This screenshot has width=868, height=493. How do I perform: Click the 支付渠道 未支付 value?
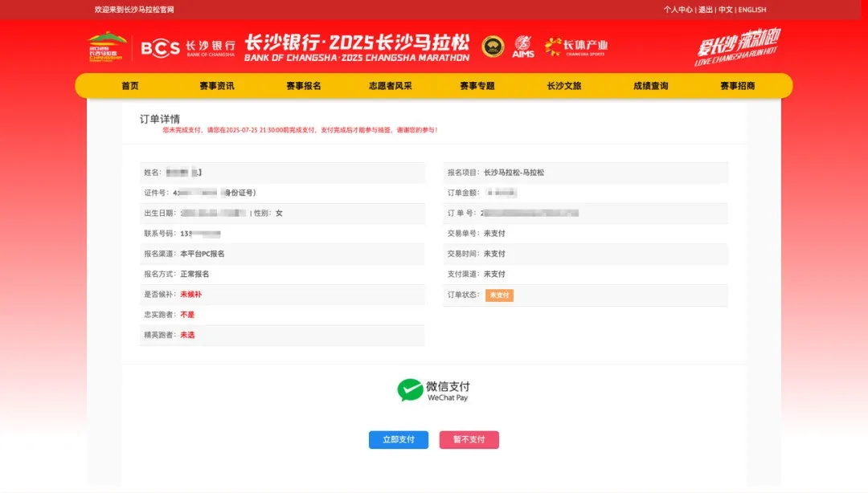pos(494,274)
